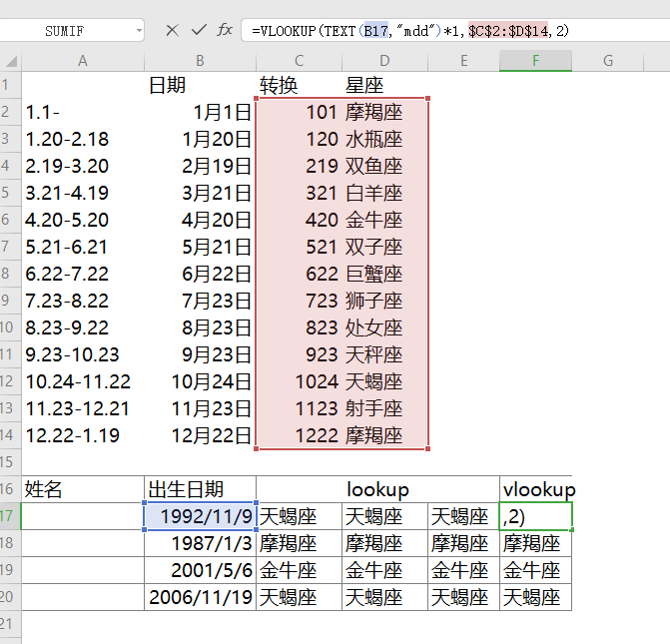Open Insert Function fx dialog
The width and height of the screenshot is (670, 644).
point(225,30)
